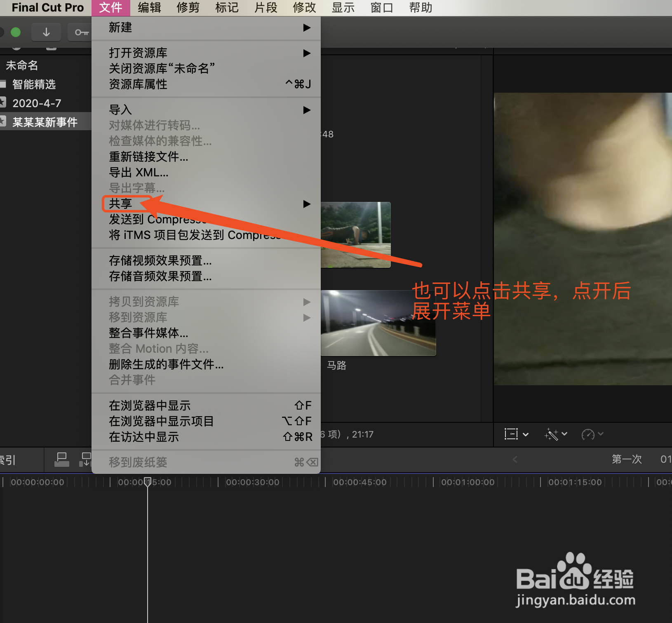Image resolution: width=672 pixels, height=623 pixels.
Task: Open the keyword editor key icon
Action: click(80, 32)
